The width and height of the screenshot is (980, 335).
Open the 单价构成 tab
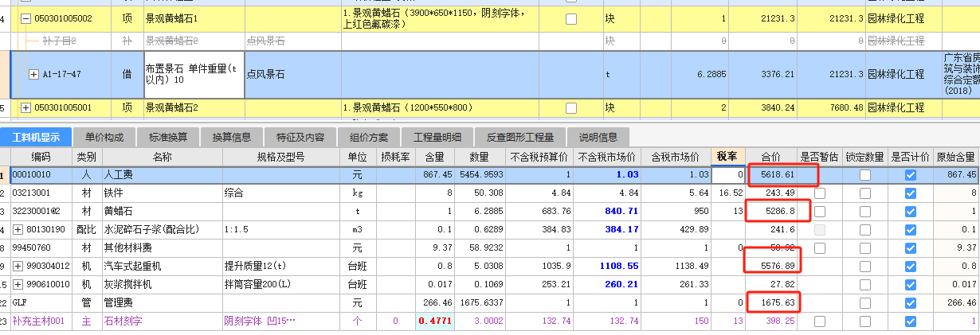(104, 137)
